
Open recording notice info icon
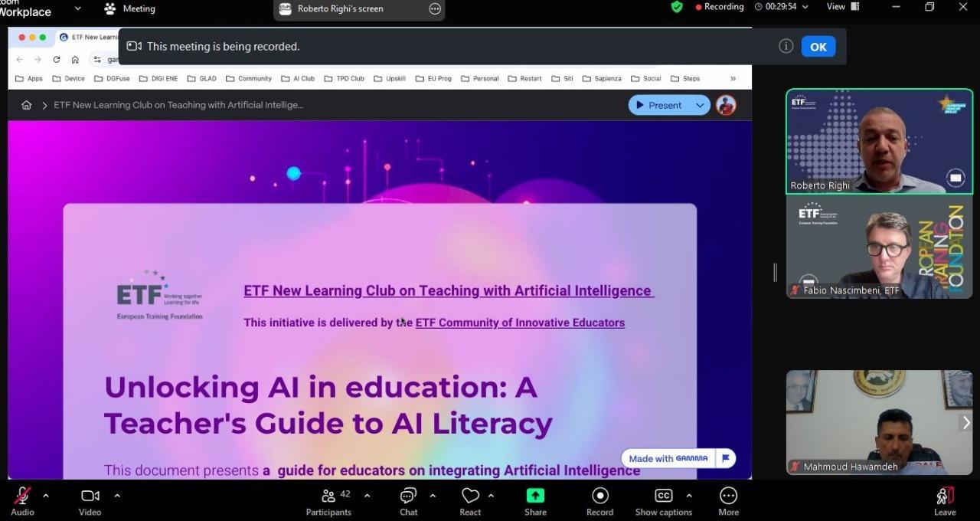(786, 46)
